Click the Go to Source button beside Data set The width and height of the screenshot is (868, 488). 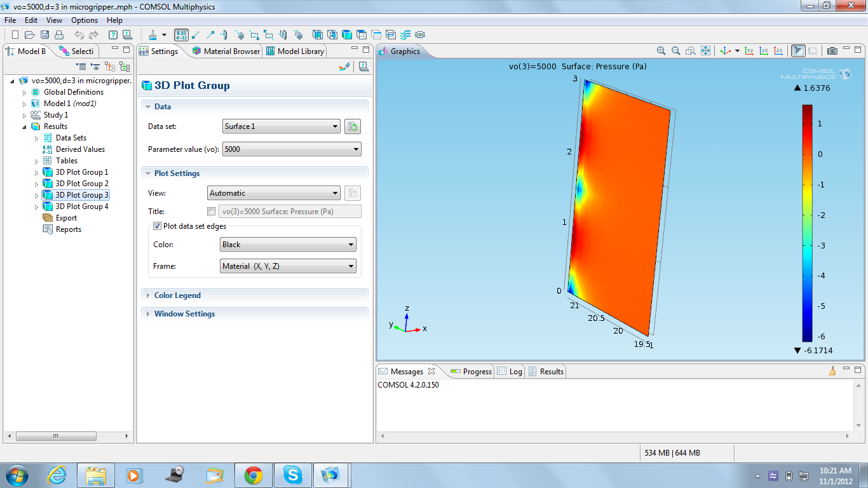tap(353, 126)
